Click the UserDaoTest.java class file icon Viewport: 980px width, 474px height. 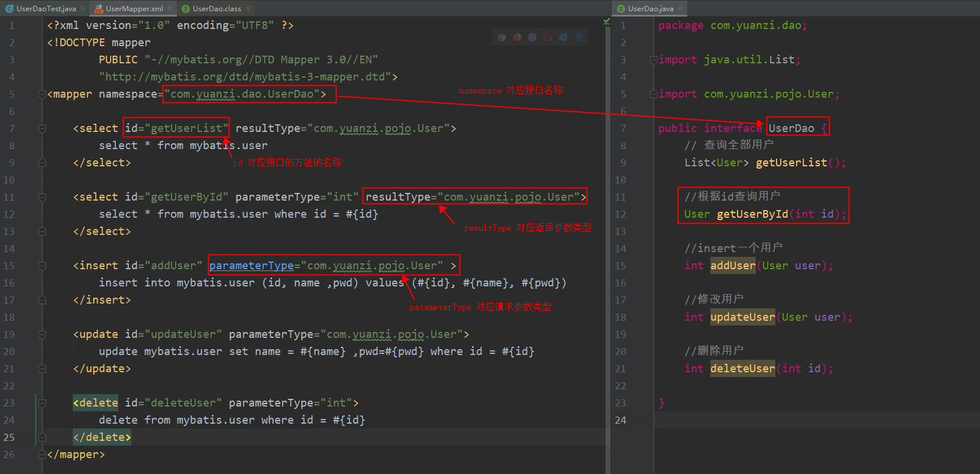click(x=9, y=8)
